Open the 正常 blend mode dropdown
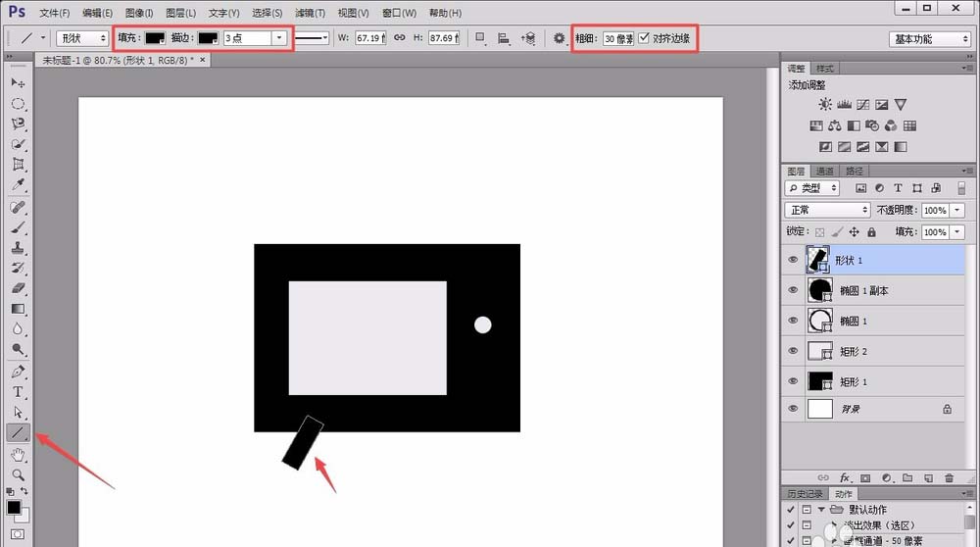980x547 pixels. (827, 210)
